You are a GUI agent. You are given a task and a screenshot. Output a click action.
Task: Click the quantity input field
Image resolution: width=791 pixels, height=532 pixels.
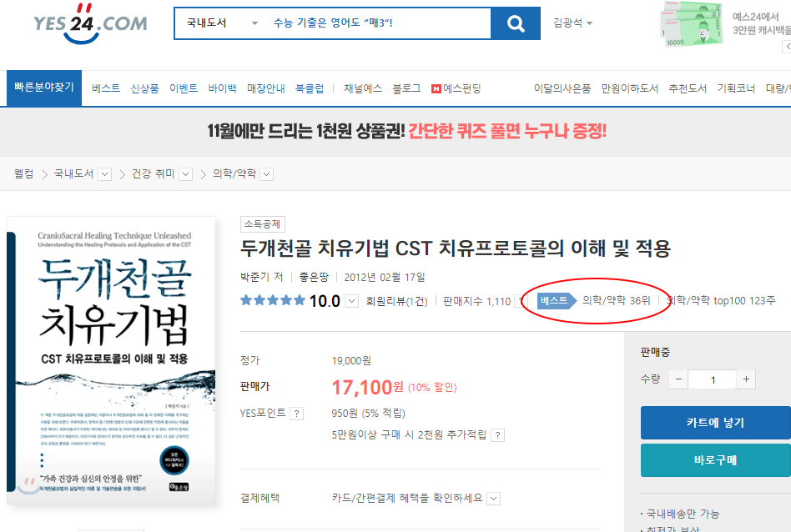pyautogui.click(x=713, y=379)
